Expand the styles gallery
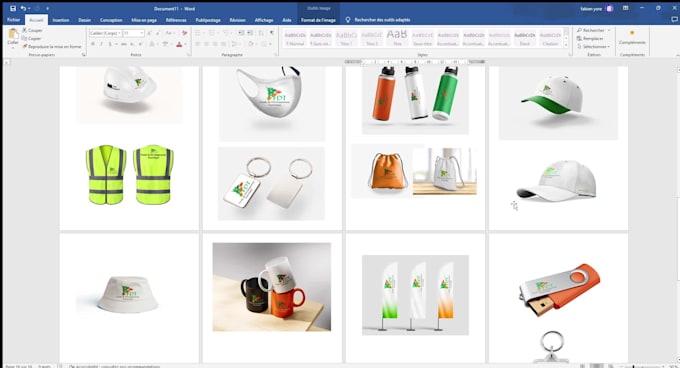The width and height of the screenshot is (680, 368). (x=566, y=45)
